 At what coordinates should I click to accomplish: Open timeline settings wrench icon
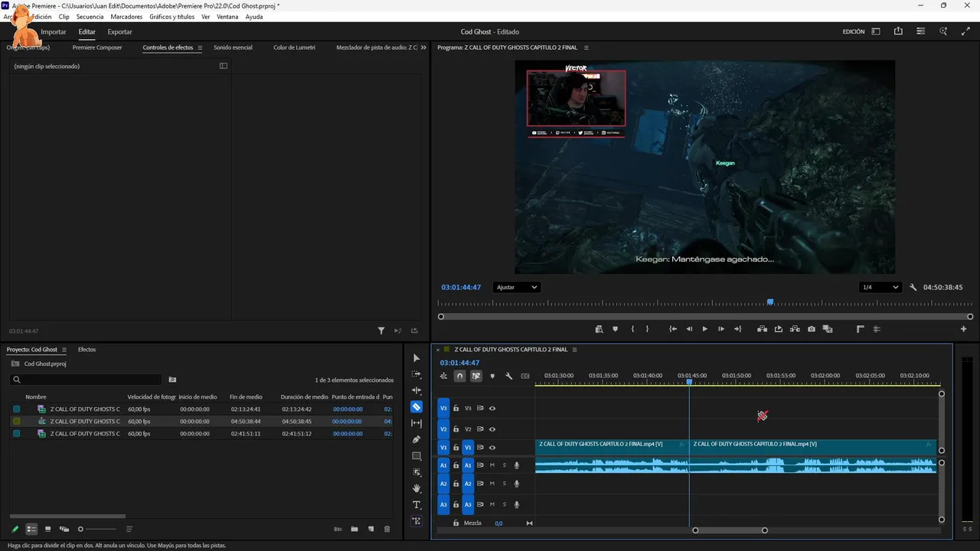point(508,376)
